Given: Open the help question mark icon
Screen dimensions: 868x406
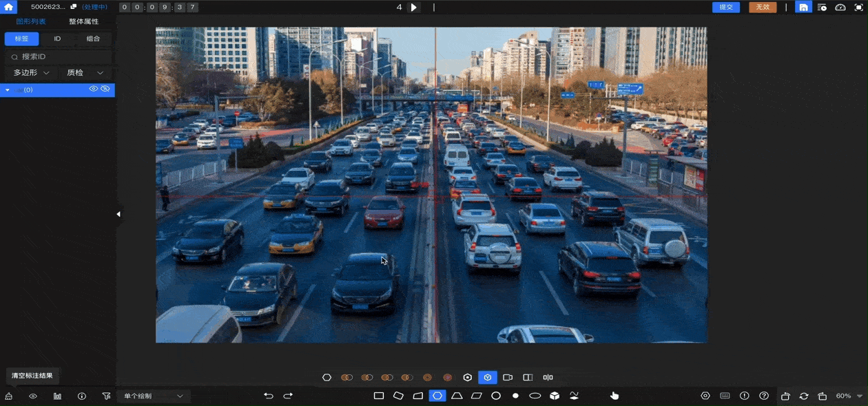Looking at the screenshot, I should click(764, 396).
